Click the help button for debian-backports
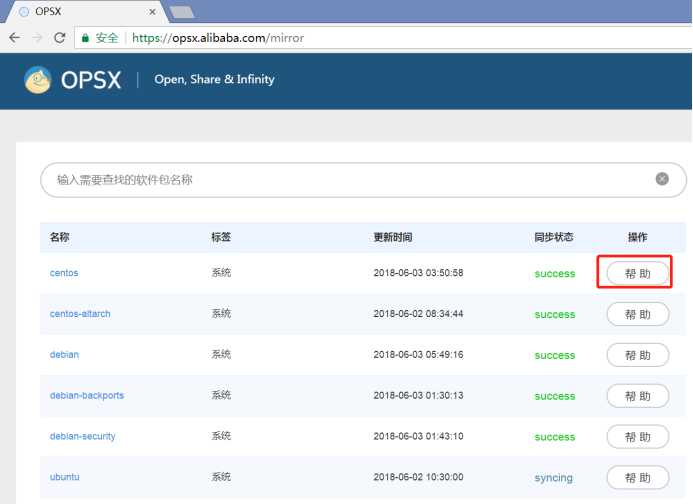The height and width of the screenshot is (504, 693). pos(637,396)
